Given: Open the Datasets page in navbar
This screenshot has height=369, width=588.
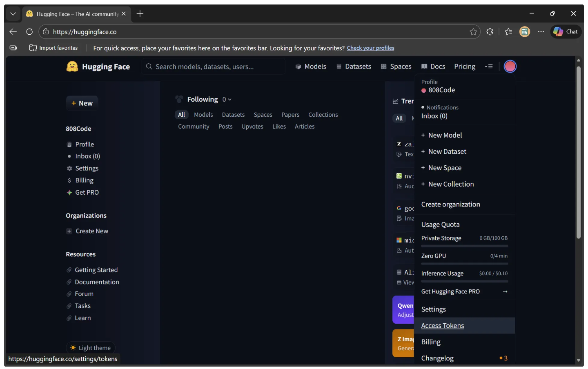Looking at the screenshot, I should coord(354,67).
